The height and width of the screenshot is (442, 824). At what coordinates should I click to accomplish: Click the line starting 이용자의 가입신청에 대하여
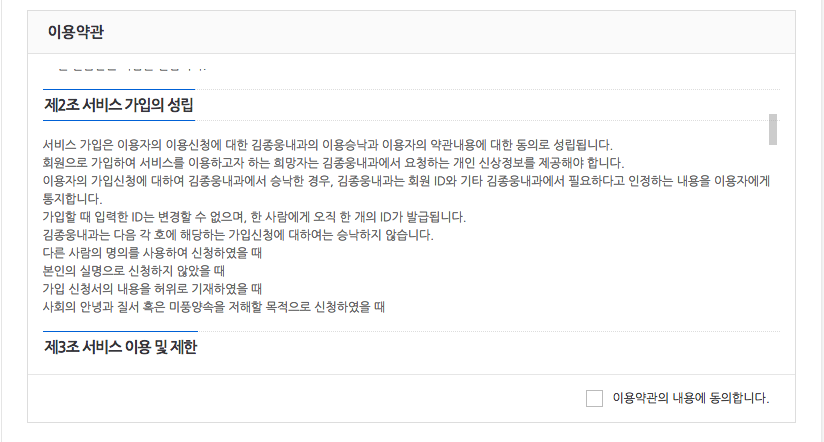(406, 181)
